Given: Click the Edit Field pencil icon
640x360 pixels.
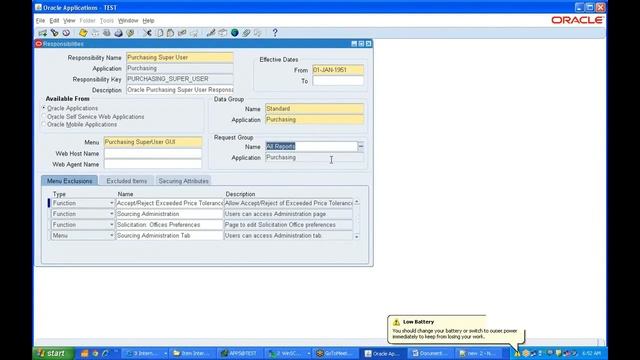Looking at the screenshot, I should point(211,33).
